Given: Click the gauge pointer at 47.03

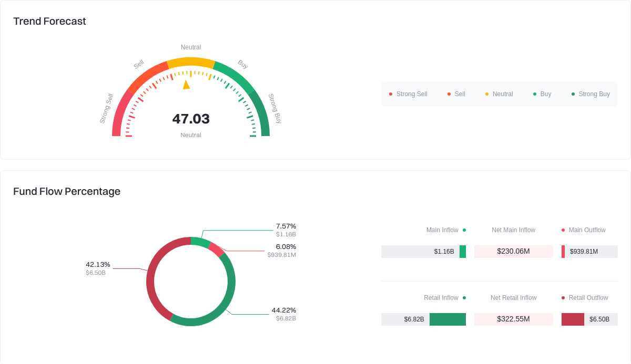Looking at the screenshot, I should (x=187, y=86).
